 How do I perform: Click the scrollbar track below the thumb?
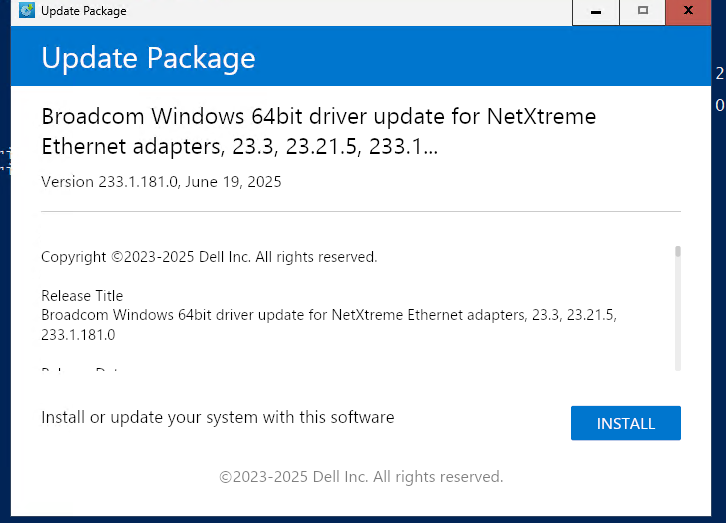(x=677, y=320)
